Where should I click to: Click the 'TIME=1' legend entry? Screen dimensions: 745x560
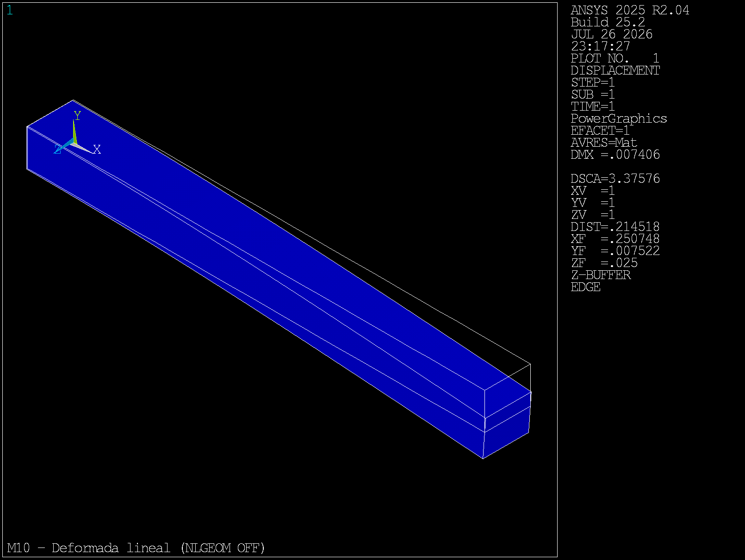(593, 107)
